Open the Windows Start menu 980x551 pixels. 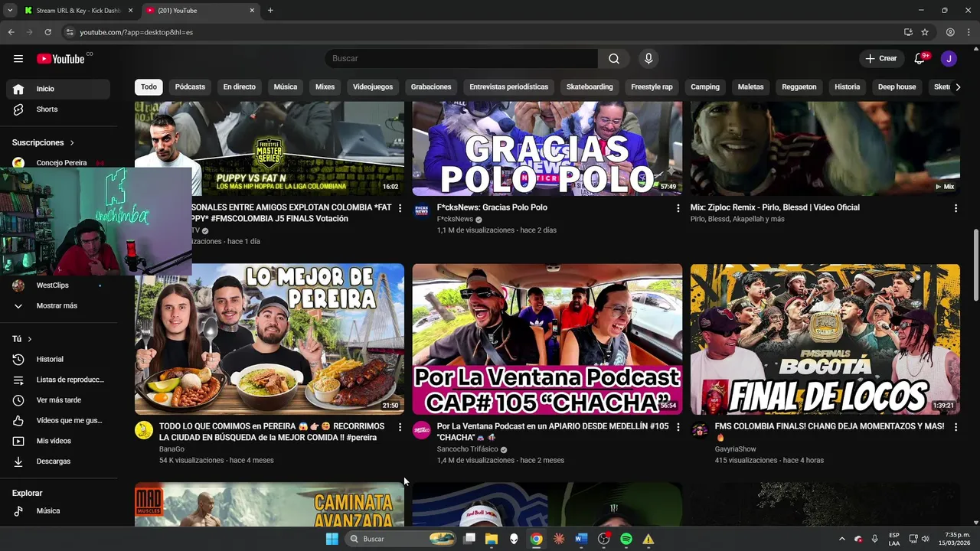(332, 539)
